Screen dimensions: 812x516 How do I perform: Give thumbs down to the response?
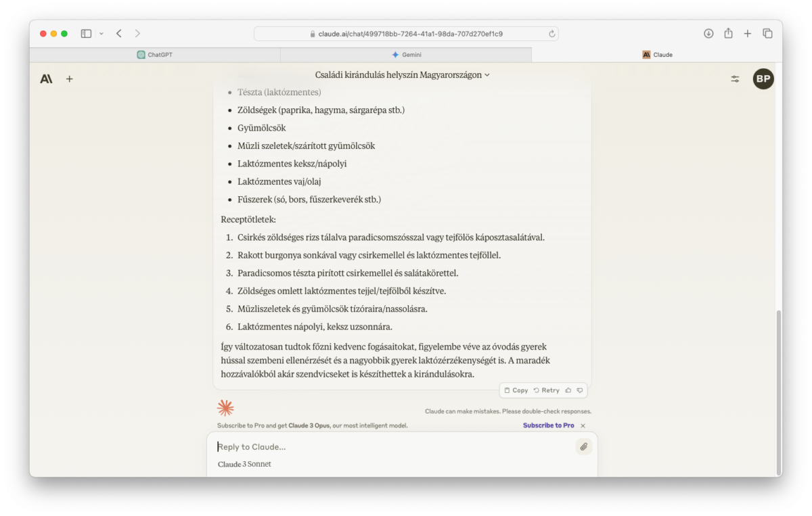(x=580, y=390)
